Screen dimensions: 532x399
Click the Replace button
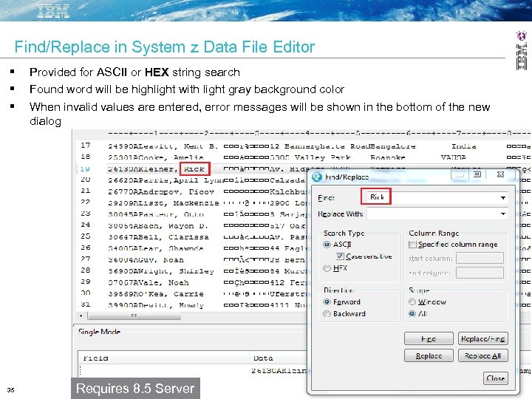pyautogui.click(x=429, y=355)
